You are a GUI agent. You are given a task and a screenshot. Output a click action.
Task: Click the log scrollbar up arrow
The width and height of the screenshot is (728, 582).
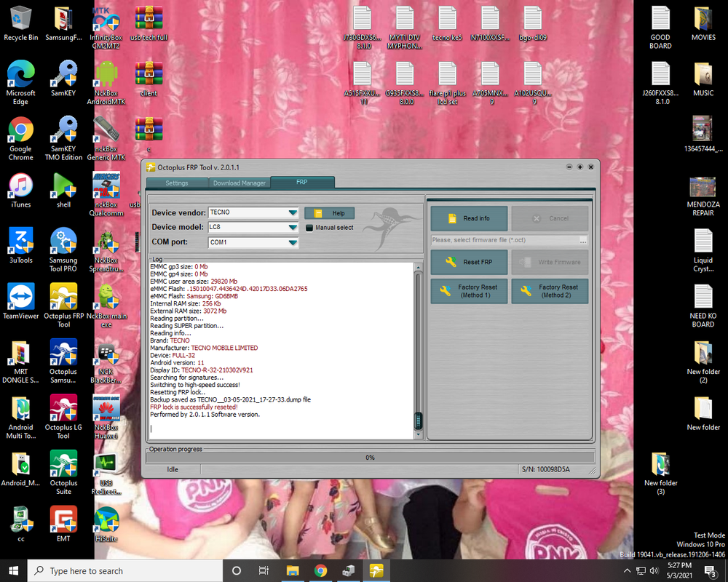pyautogui.click(x=418, y=268)
